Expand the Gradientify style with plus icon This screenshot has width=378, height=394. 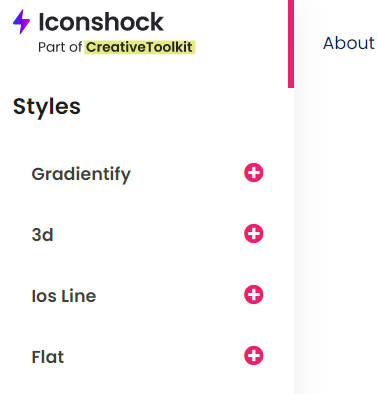click(x=254, y=173)
